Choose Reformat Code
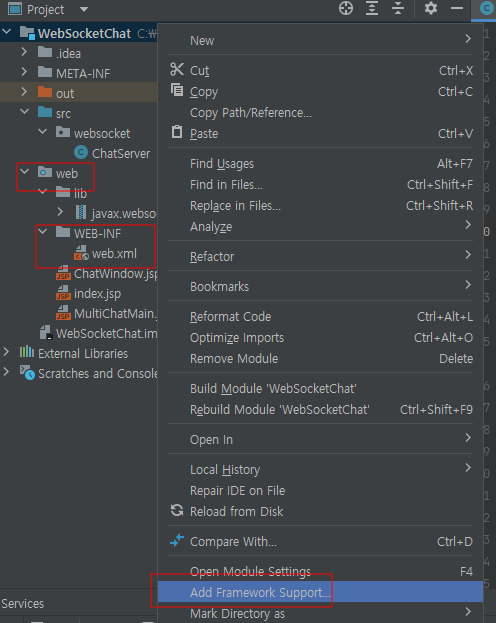The width and height of the screenshot is (496, 623). tap(320, 317)
